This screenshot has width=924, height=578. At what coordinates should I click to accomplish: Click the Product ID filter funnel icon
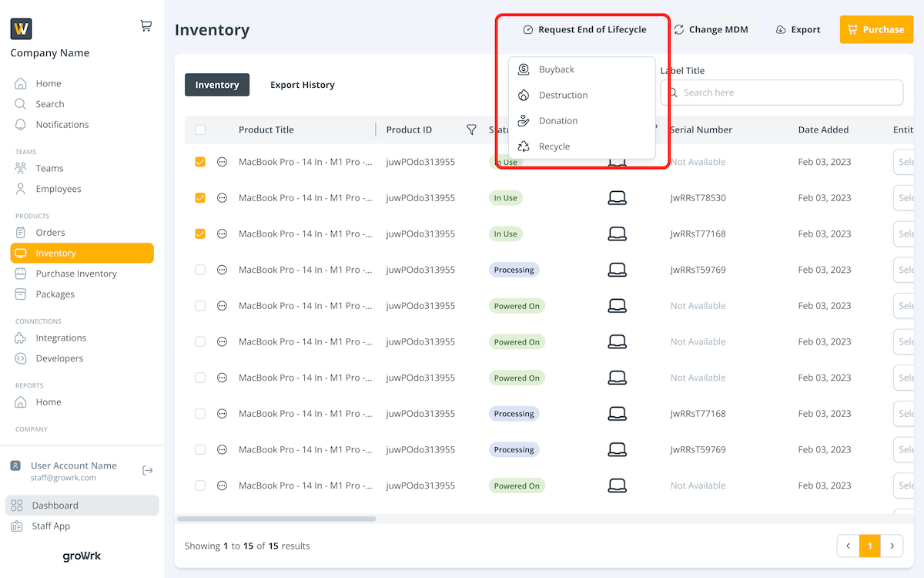471,130
